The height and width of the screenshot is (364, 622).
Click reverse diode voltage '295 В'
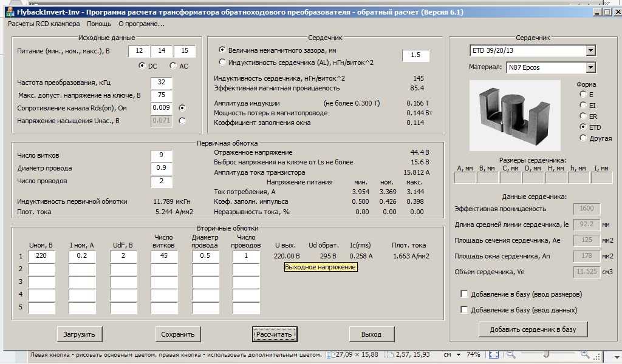327,256
